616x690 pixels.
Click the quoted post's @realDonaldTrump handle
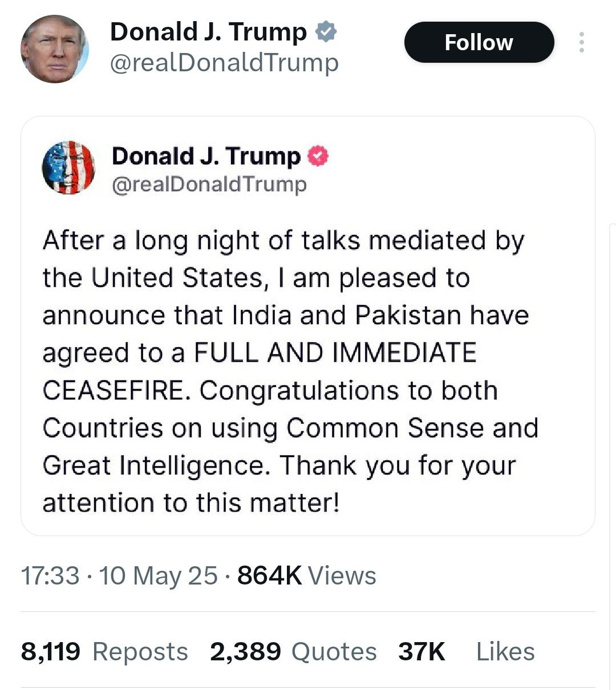[209, 184]
